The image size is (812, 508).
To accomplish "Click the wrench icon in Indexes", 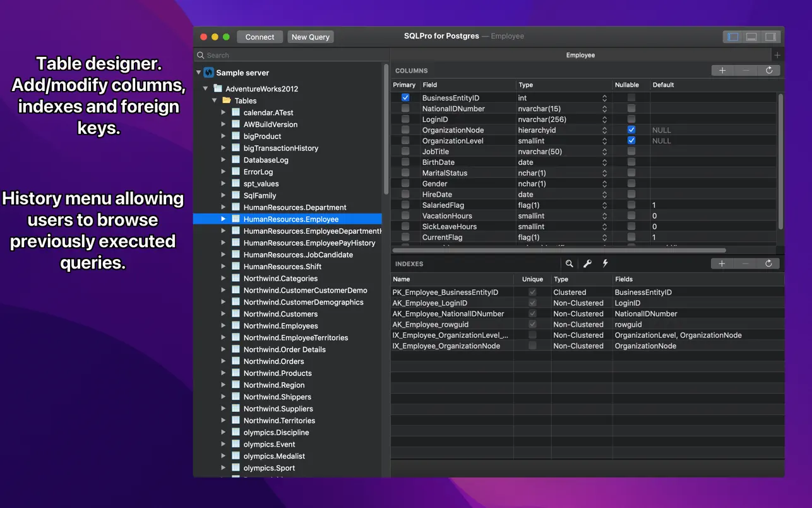I will click(x=587, y=263).
